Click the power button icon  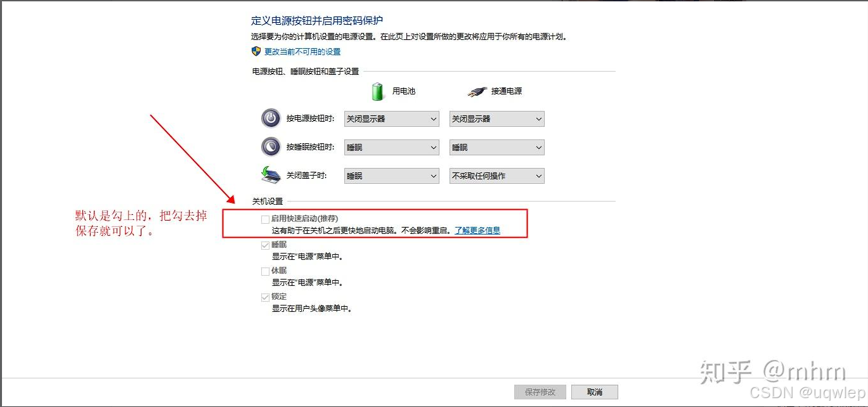tap(271, 118)
